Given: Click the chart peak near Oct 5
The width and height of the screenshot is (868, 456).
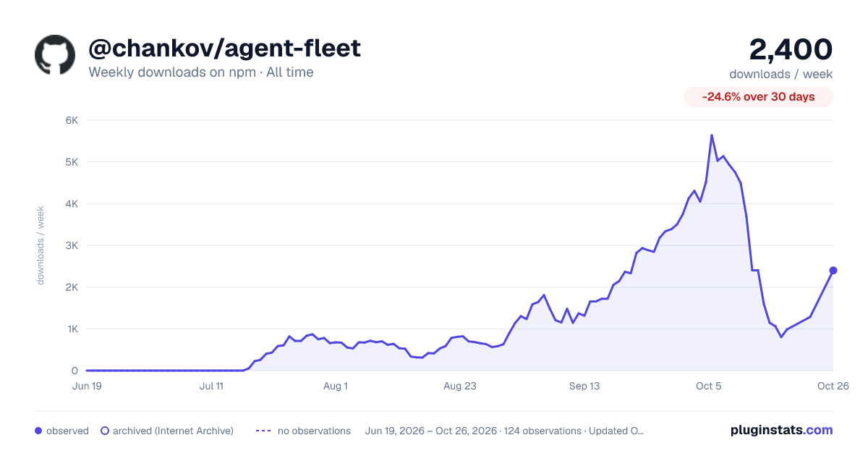Looking at the screenshot, I should pos(712,135).
